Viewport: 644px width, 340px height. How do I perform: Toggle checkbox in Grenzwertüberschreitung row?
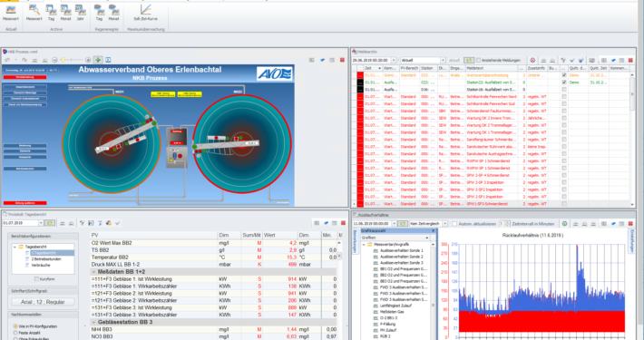[564, 75]
